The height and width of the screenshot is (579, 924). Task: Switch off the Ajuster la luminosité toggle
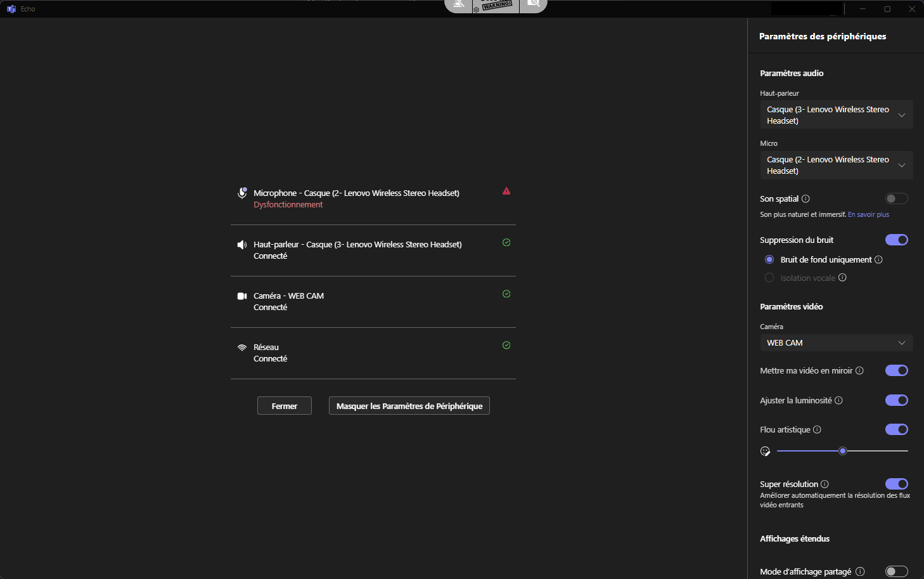coord(897,400)
